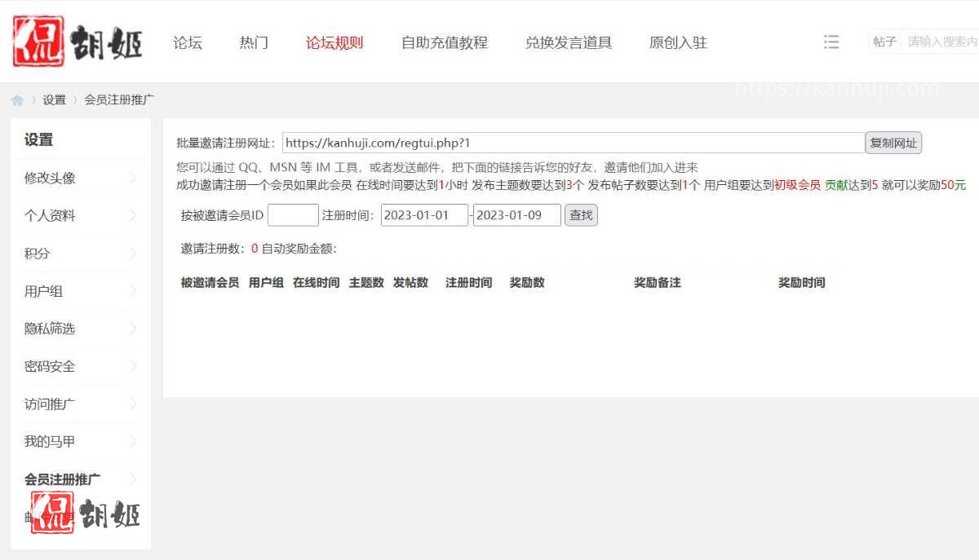979x560 pixels.
Task: Open 访问推广 in the settings sidebar
Action: point(51,404)
